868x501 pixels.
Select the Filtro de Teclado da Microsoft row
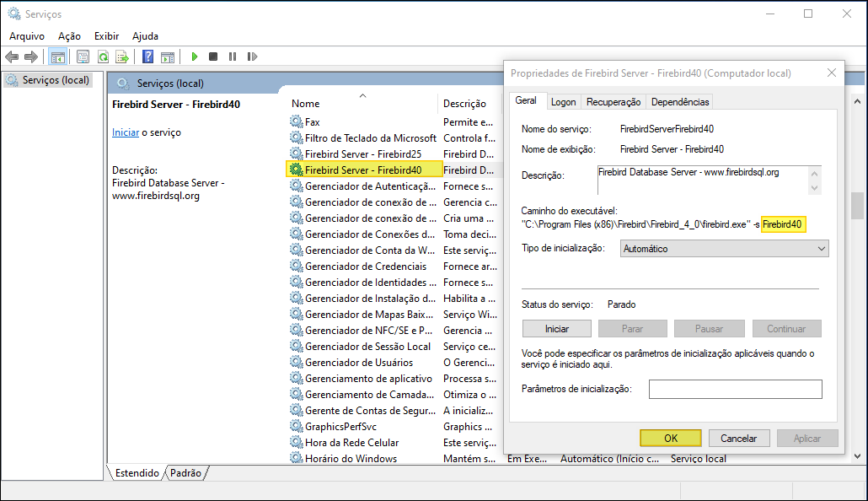393,137
